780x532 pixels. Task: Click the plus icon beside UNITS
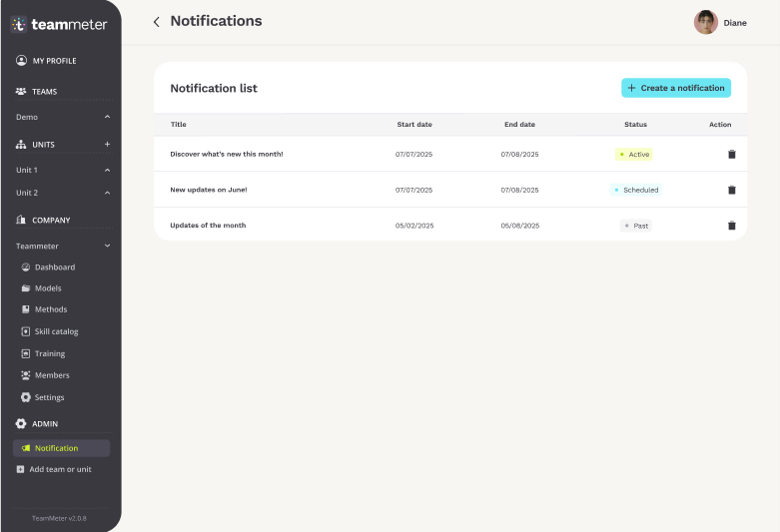coord(108,145)
